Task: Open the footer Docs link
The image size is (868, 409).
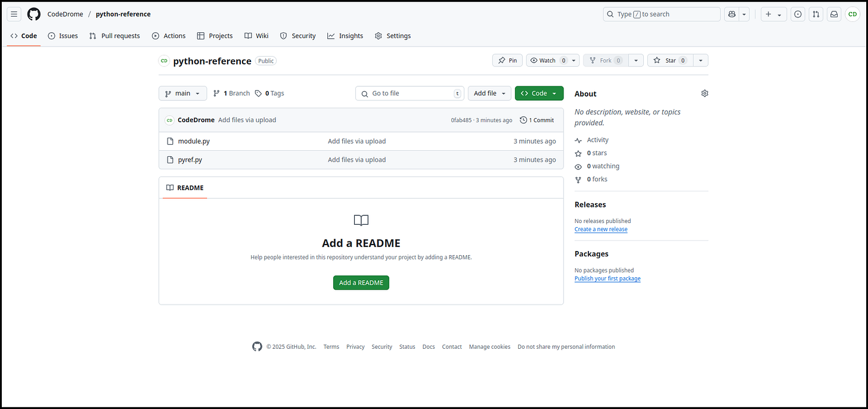Action: click(429, 347)
